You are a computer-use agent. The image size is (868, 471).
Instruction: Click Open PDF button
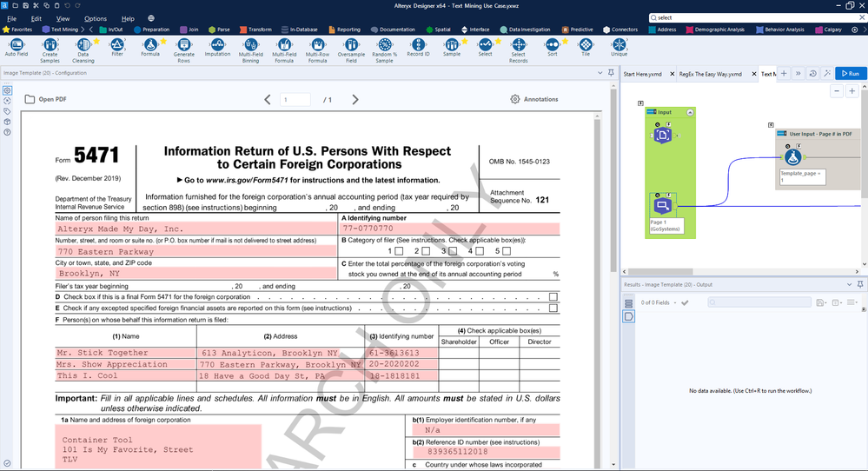coord(46,99)
